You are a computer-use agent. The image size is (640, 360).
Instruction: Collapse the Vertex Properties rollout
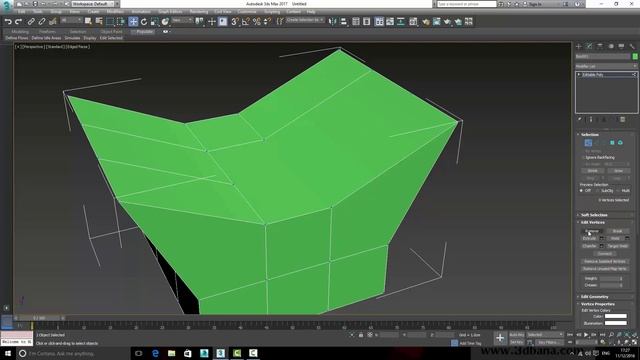[598, 304]
